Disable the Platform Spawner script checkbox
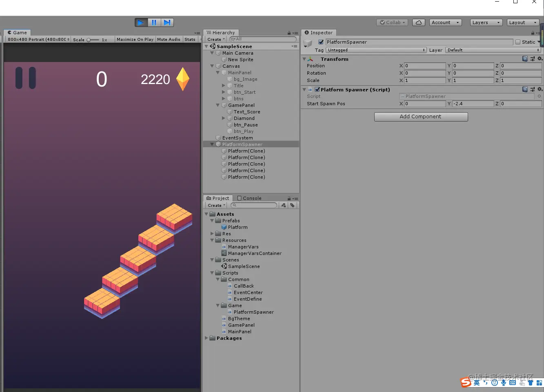544x392 pixels. [x=318, y=90]
